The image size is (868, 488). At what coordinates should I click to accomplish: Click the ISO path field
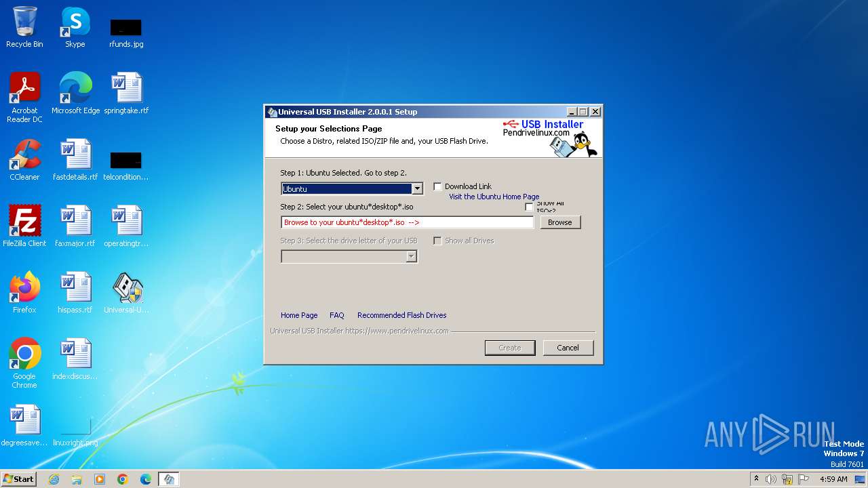pos(408,222)
